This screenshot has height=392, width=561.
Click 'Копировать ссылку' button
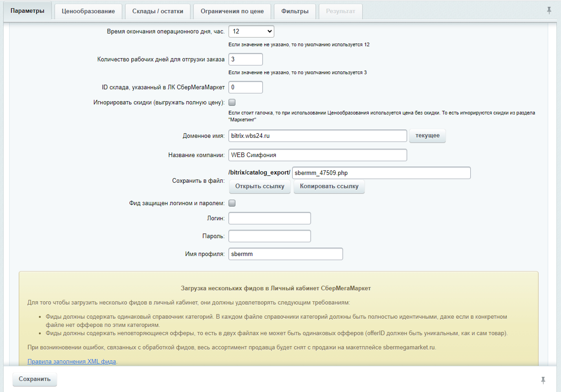point(329,186)
